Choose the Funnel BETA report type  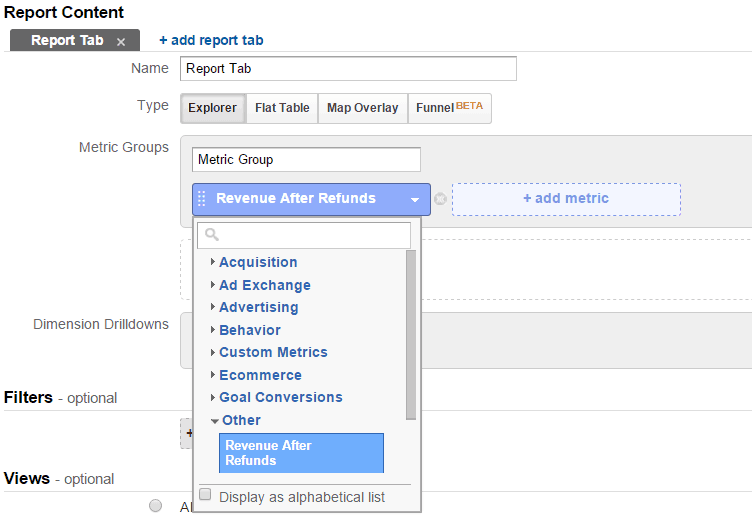point(449,108)
